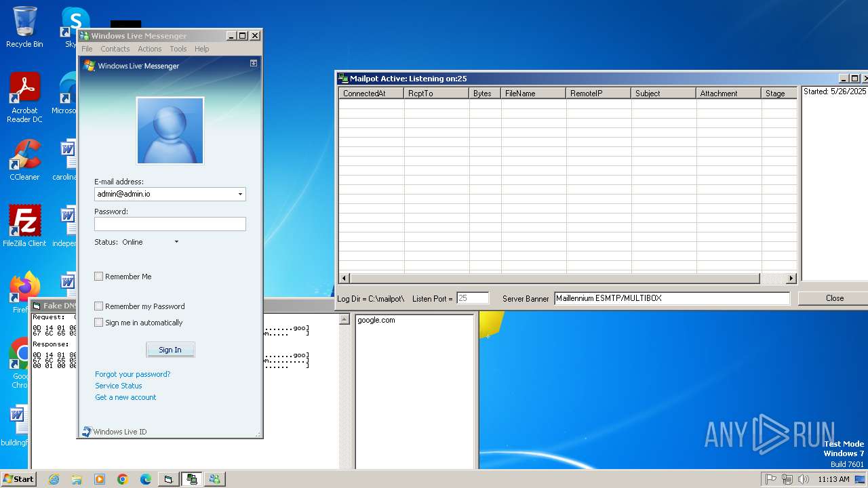Open Recycle Bin desktop icon
868x488 pixels.
click(x=24, y=27)
